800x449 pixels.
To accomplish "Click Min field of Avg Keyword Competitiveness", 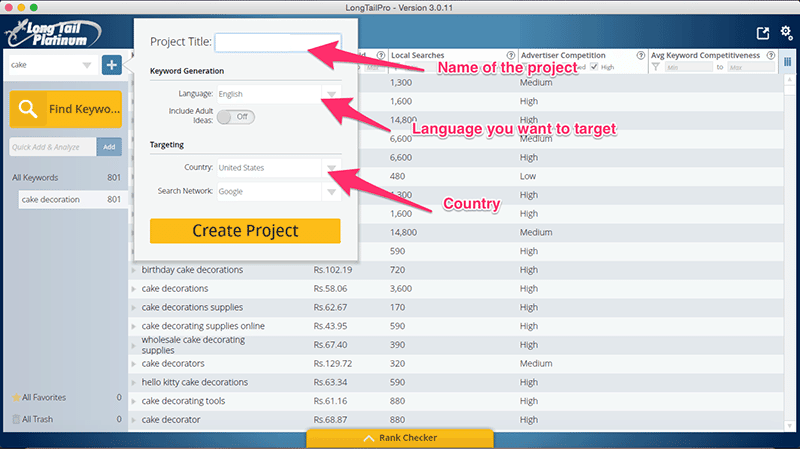I will pyautogui.click(x=688, y=67).
